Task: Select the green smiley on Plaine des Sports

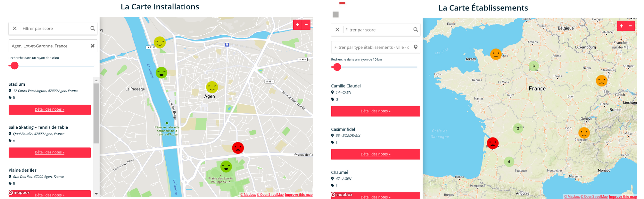Action: (226, 167)
